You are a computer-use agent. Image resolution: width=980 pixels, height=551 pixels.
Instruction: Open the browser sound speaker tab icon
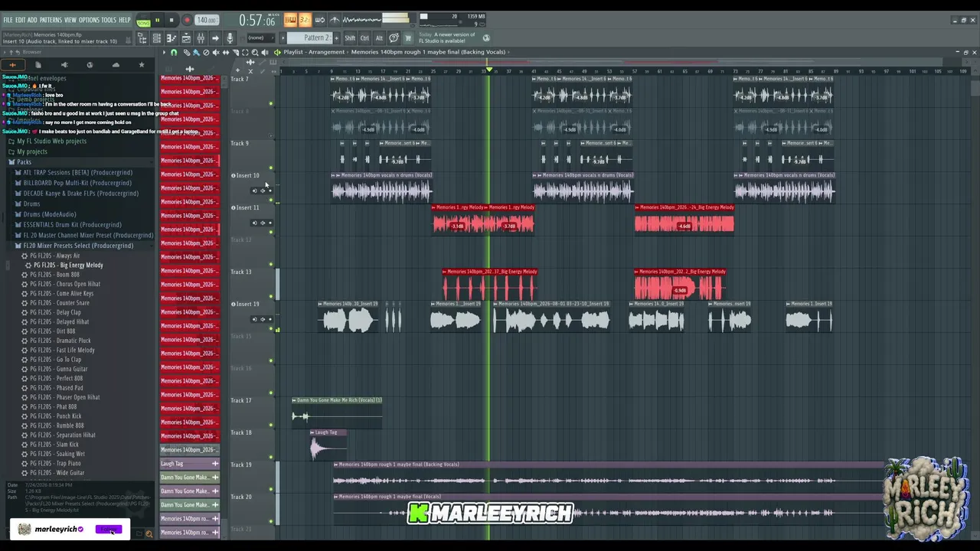64,65
